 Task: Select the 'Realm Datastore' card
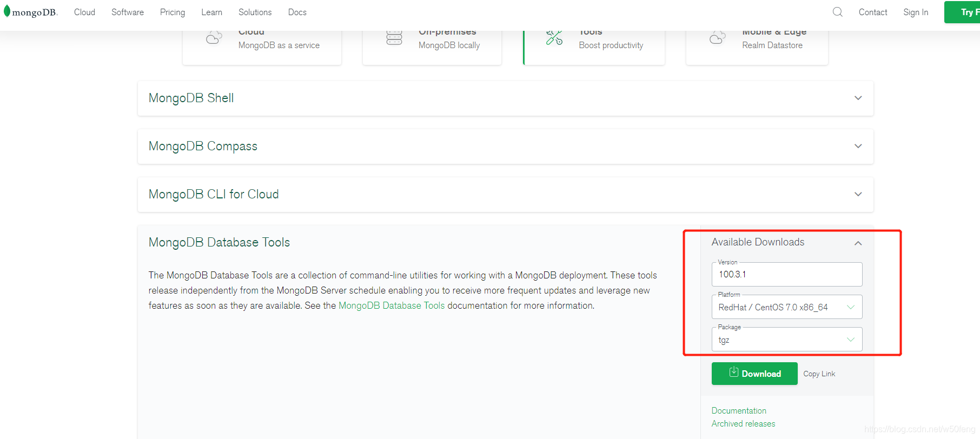(757, 48)
